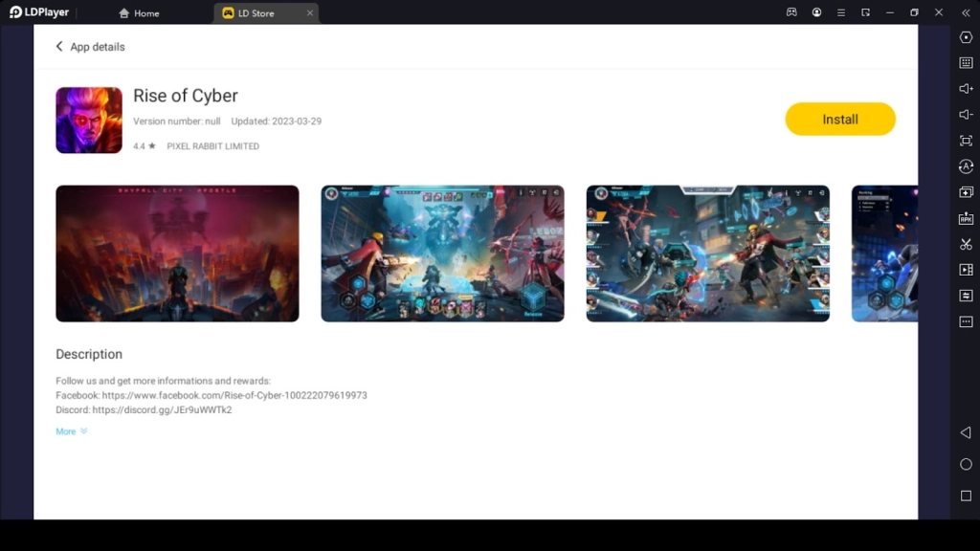This screenshot has height=551, width=980.
Task: Open the screenshot capture tool
Action: coord(967,244)
